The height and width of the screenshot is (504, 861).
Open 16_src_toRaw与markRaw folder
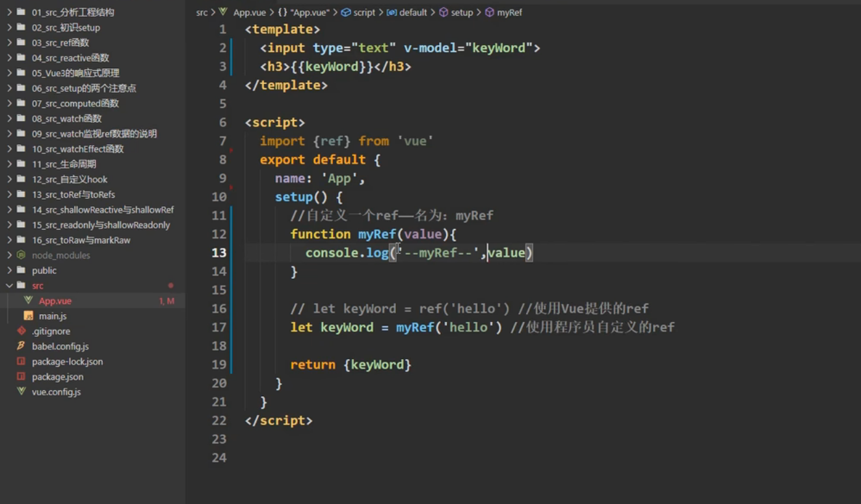point(81,240)
